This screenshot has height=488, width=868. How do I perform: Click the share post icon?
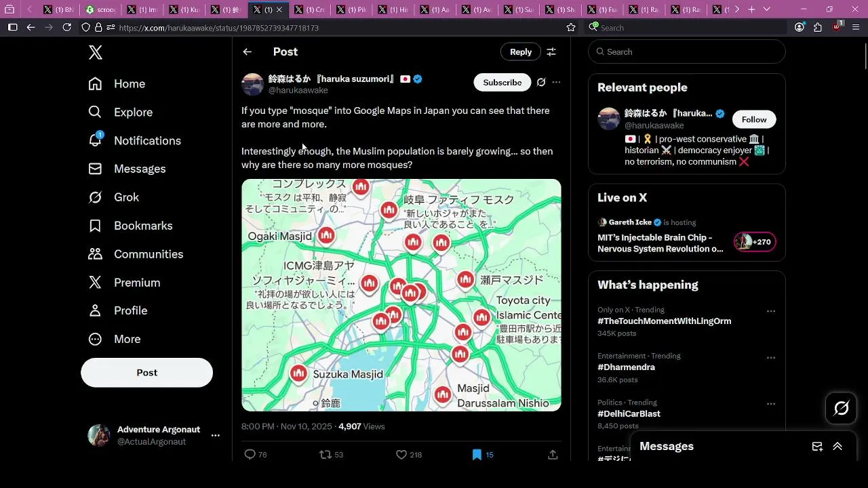click(x=553, y=455)
